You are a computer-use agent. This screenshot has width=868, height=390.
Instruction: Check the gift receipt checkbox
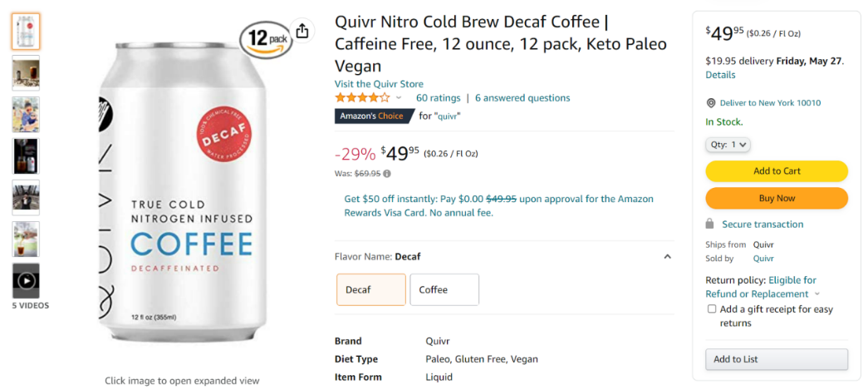[x=712, y=309]
